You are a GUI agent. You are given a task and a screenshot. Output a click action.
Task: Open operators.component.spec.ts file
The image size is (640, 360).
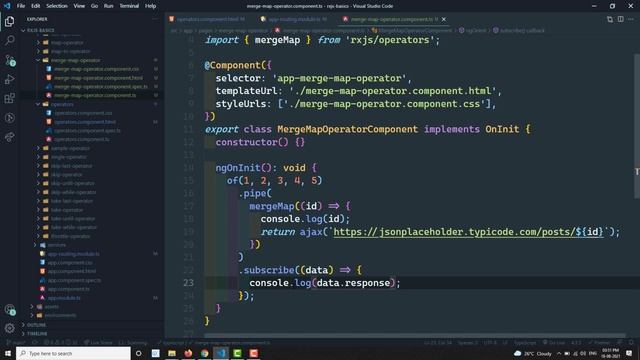coord(87,131)
